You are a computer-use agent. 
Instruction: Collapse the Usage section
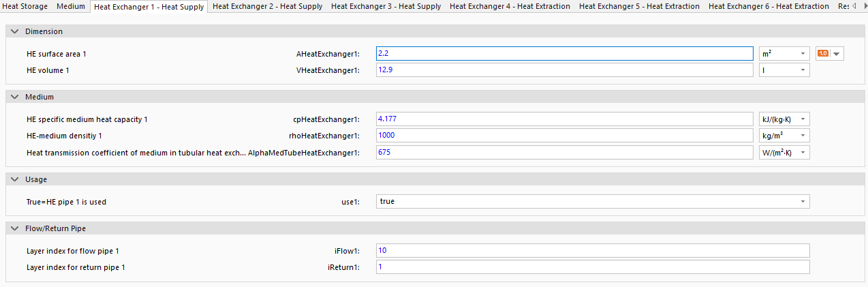14,180
